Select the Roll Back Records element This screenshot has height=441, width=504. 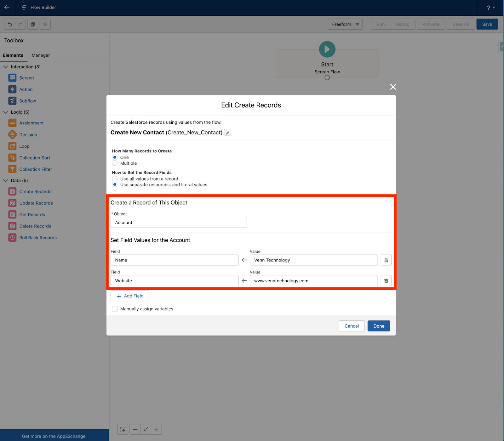pyautogui.click(x=38, y=238)
